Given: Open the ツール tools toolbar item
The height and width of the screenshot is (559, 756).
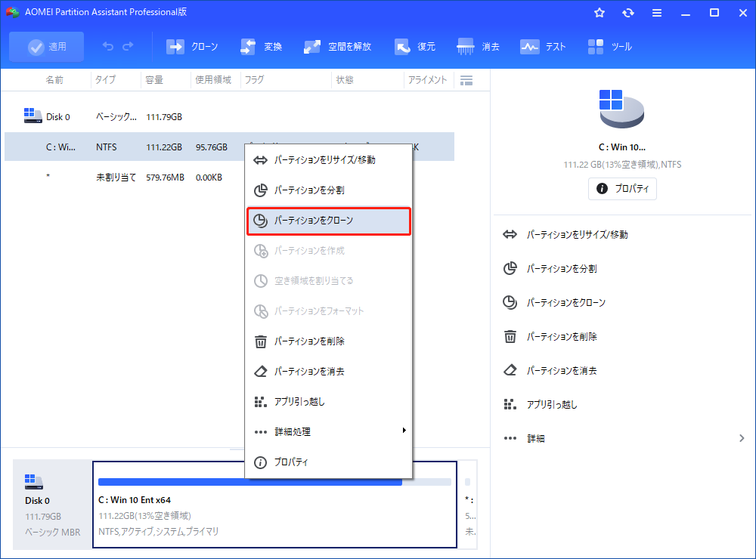Looking at the screenshot, I should (609, 47).
